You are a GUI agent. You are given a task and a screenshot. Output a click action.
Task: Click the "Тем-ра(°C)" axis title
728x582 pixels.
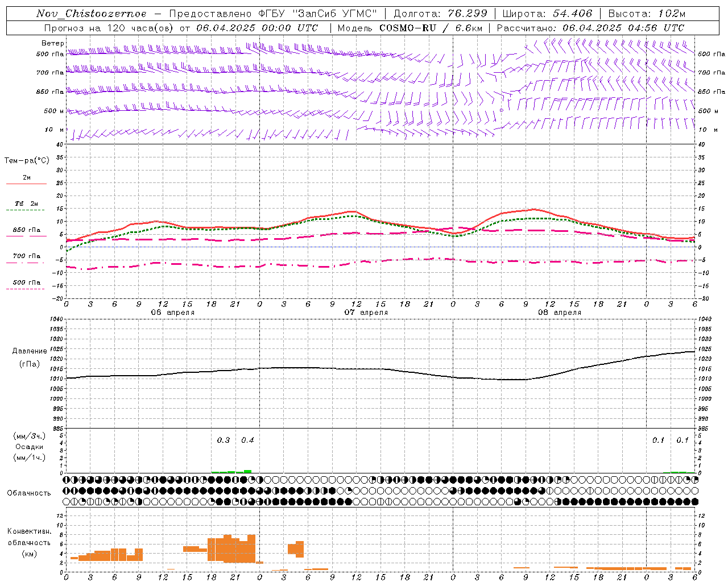pos(27,161)
